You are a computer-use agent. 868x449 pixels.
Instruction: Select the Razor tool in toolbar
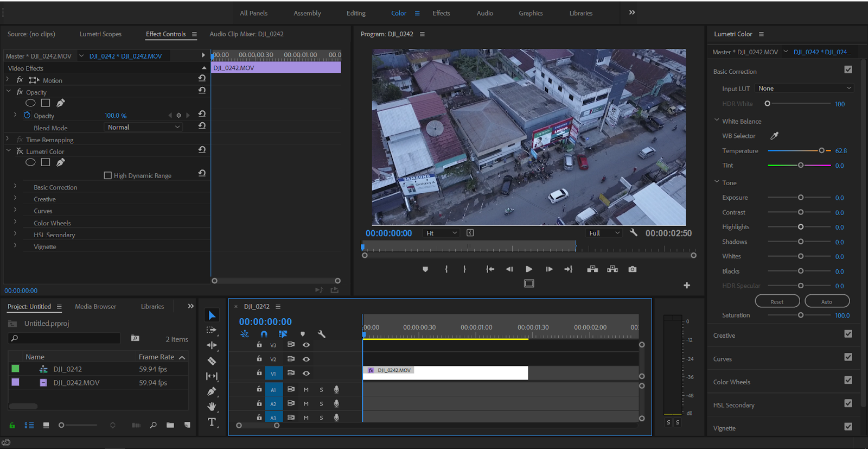tap(212, 361)
